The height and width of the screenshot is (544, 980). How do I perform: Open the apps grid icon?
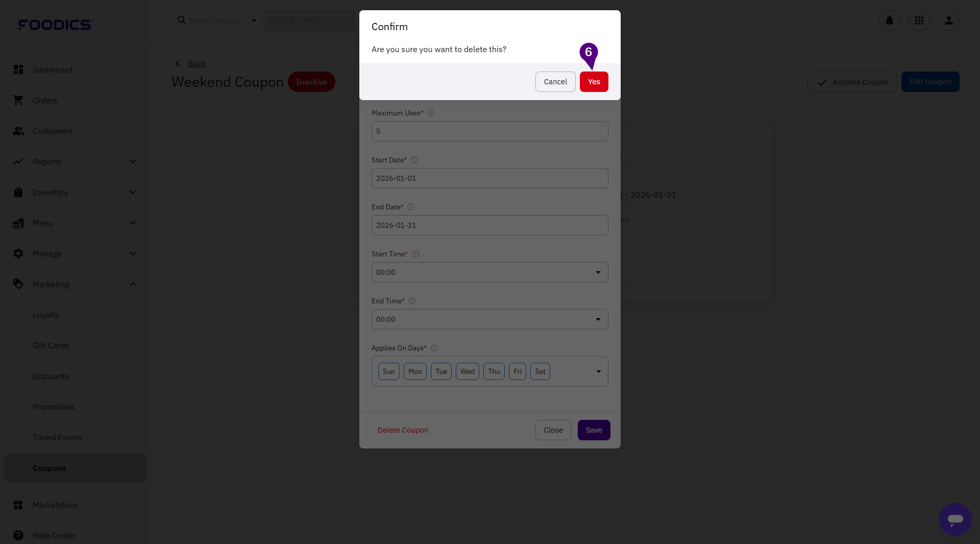tap(919, 20)
